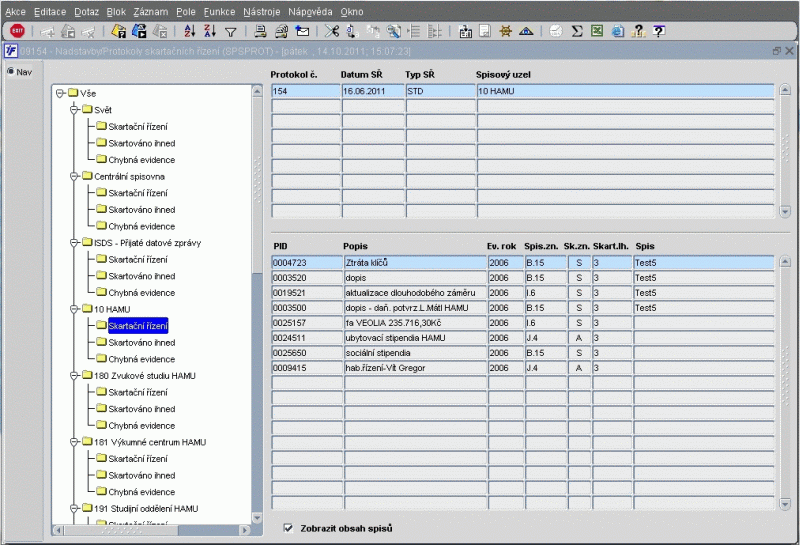The width and height of the screenshot is (800, 545).
Task: Click the round clock icon in the toolbar
Action: pyautogui.click(x=556, y=32)
